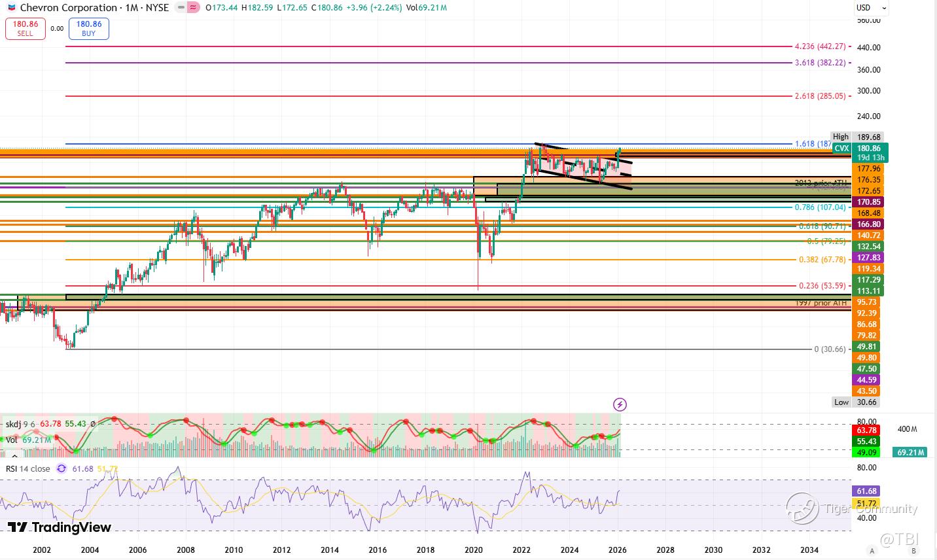The height and width of the screenshot is (560, 937).
Task: Click the Low 30.66 price label
Action: (858, 402)
